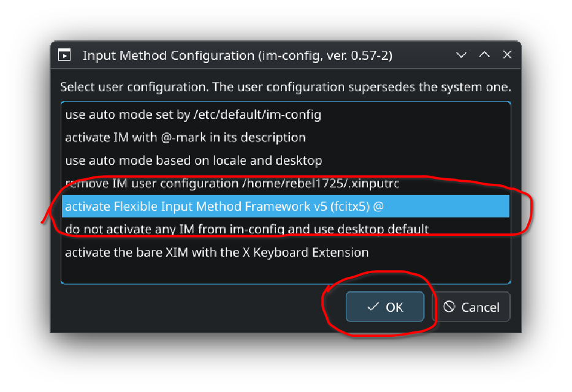Pick 'activate the bare XIM' entry
The width and height of the screenshot is (572, 392).
(x=216, y=252)
